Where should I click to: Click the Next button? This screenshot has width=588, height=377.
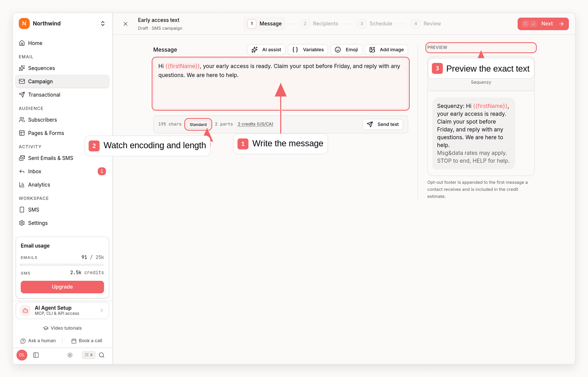[x=543, y=24]
